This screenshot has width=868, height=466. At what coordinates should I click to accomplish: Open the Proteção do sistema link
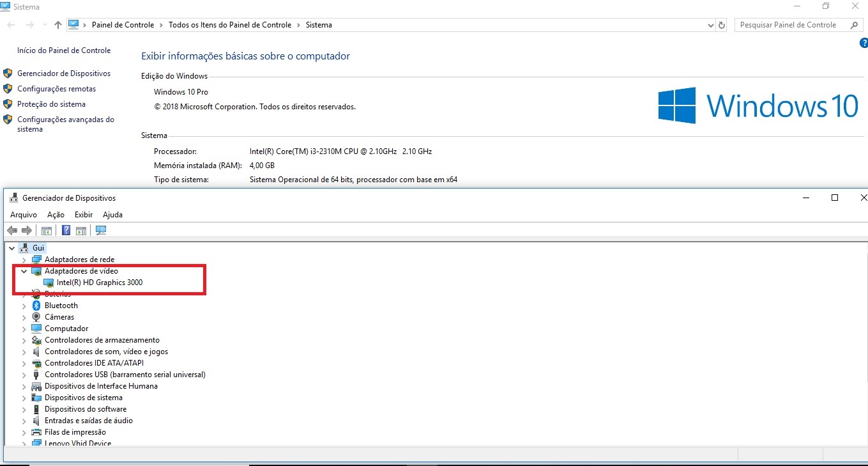(51, 104)
